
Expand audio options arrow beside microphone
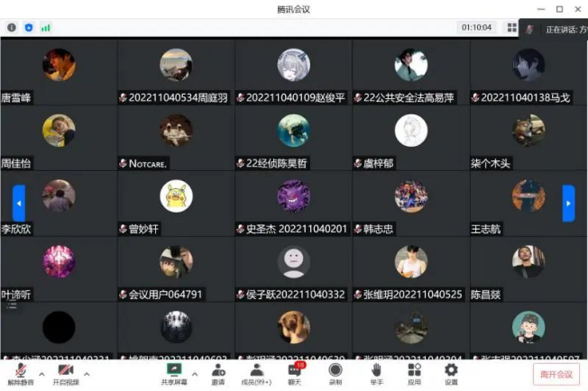pyautogui.click(x=41, y=374)
